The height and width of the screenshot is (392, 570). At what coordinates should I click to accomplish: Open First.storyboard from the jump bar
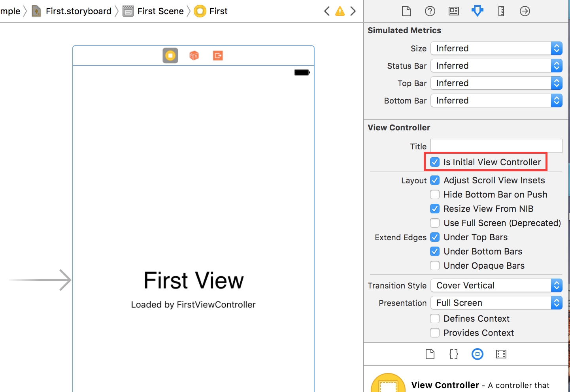pyautogui.click(x=78, y=11)
